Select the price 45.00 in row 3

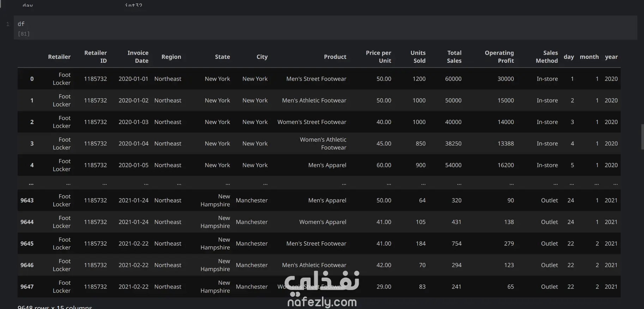(384, 143)
